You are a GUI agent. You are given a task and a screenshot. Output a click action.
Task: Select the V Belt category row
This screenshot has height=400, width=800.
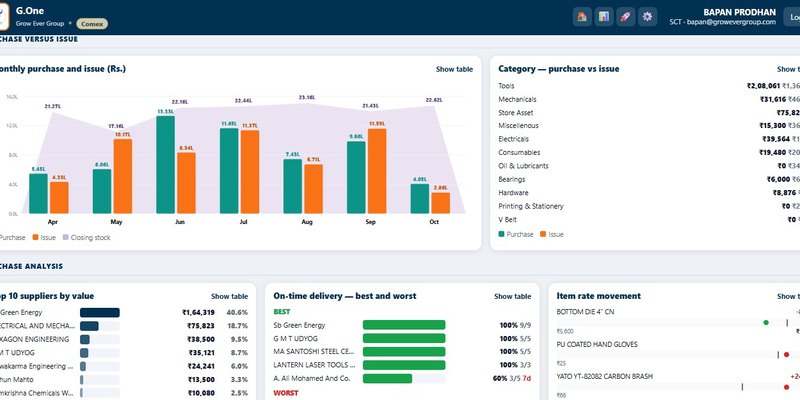pyautogui.click(x=649, y=219)
